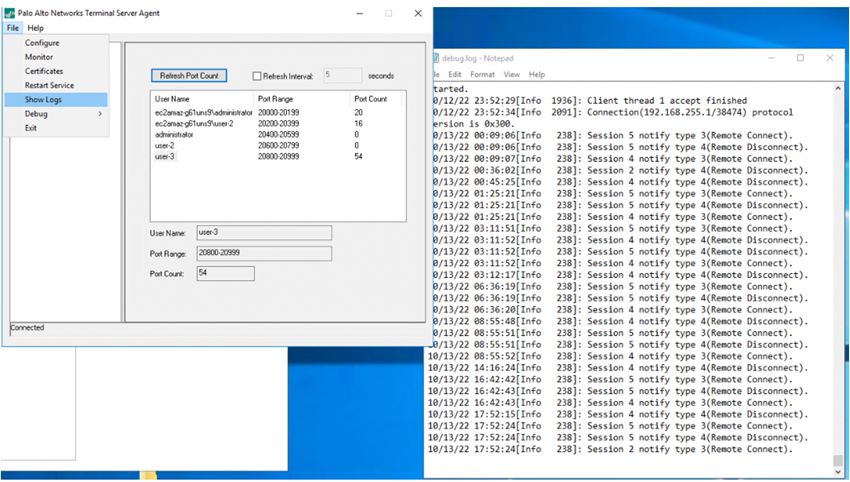The width and height of the screenshot is (850, 482).
Task: Click the Refresh Interval seconds field
Action: click(342, 75)
